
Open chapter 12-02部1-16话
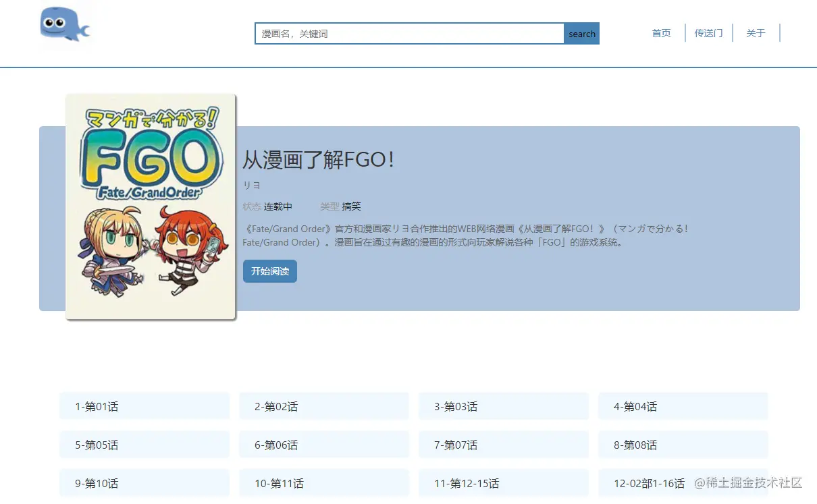pyautogui.click(x=683, y=483)
